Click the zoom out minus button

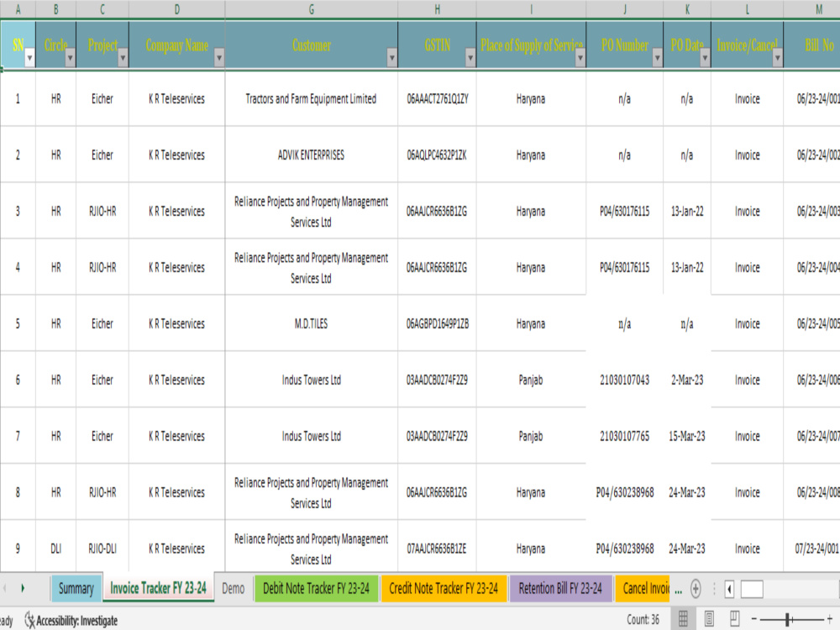(x=753, y=619)
